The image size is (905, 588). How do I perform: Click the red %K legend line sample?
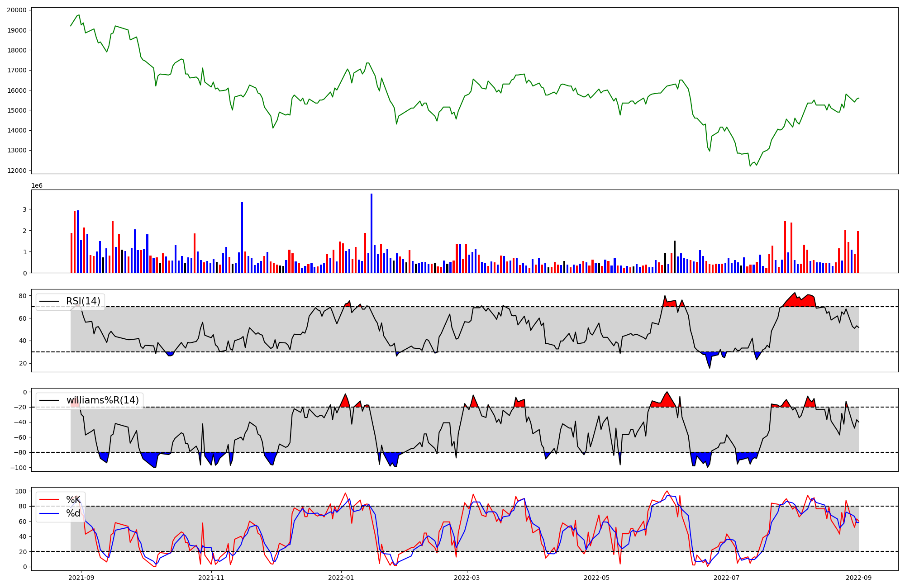[49, 499]
